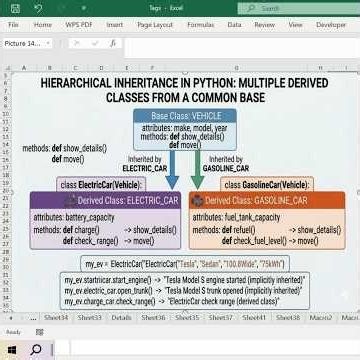Switch to the Sheet38 tab
Image resolution: width=360 pixels, height=360 pixels.
coord(288,318)
